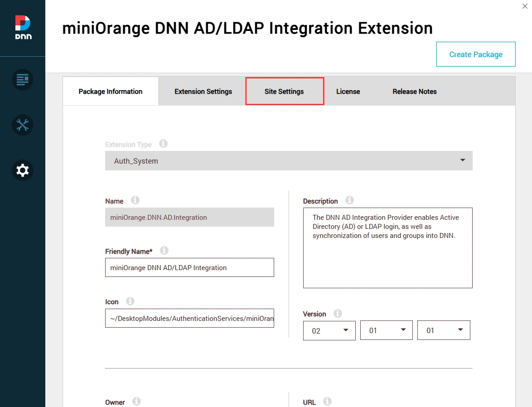Screen dimensions: 532x407
Task: Click the page title miniOrange DNN AD/LDAP Integration Extension
Action: tap(247, 29)
